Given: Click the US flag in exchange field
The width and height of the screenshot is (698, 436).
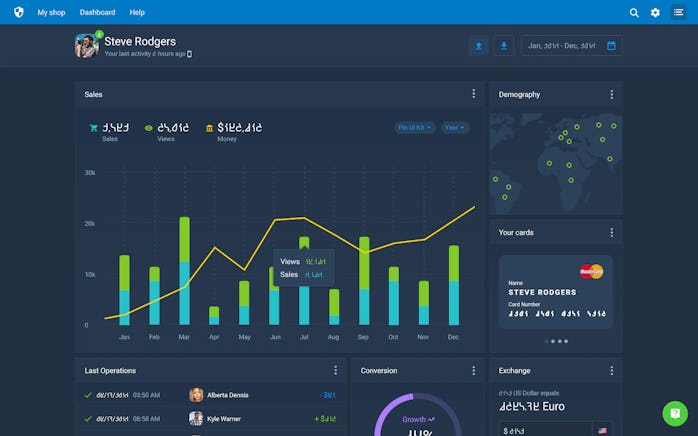Looking at the screenshot, I should [602, 431].
